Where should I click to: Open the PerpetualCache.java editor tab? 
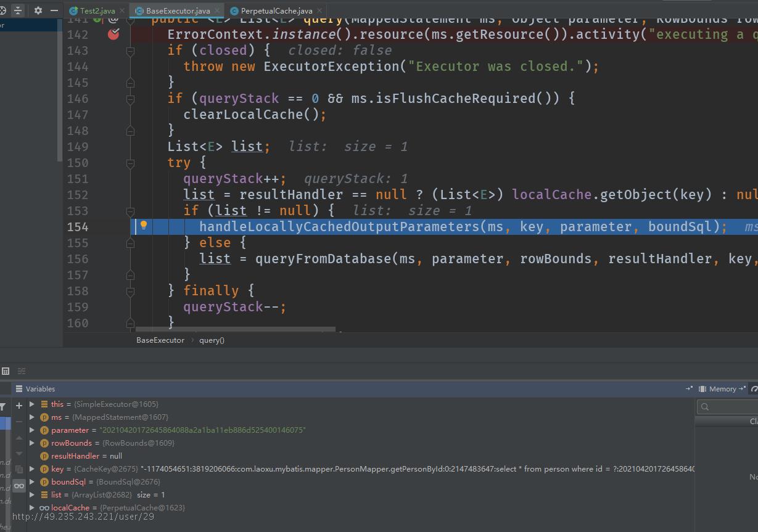(276, 11)
